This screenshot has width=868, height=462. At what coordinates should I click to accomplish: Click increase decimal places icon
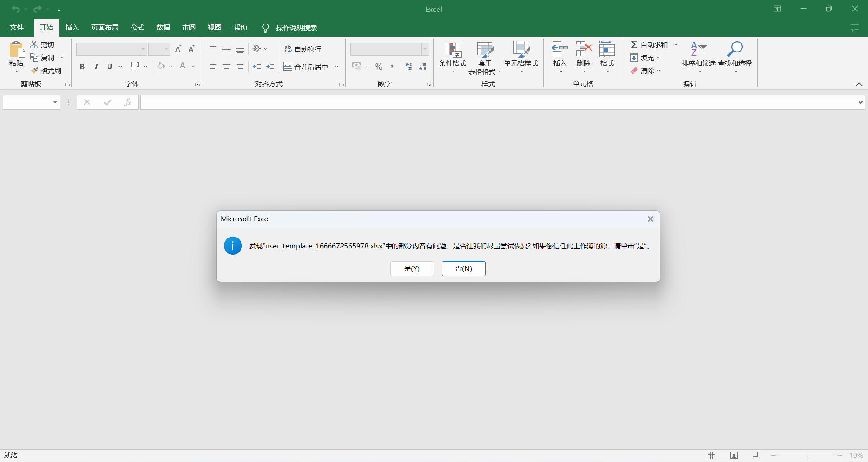409,67
